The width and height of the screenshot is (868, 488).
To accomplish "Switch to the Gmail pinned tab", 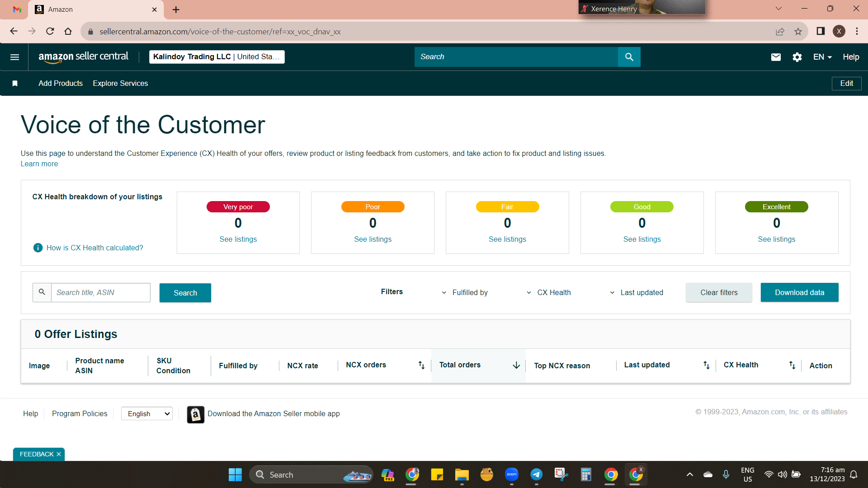I will [x=17, y=9].
